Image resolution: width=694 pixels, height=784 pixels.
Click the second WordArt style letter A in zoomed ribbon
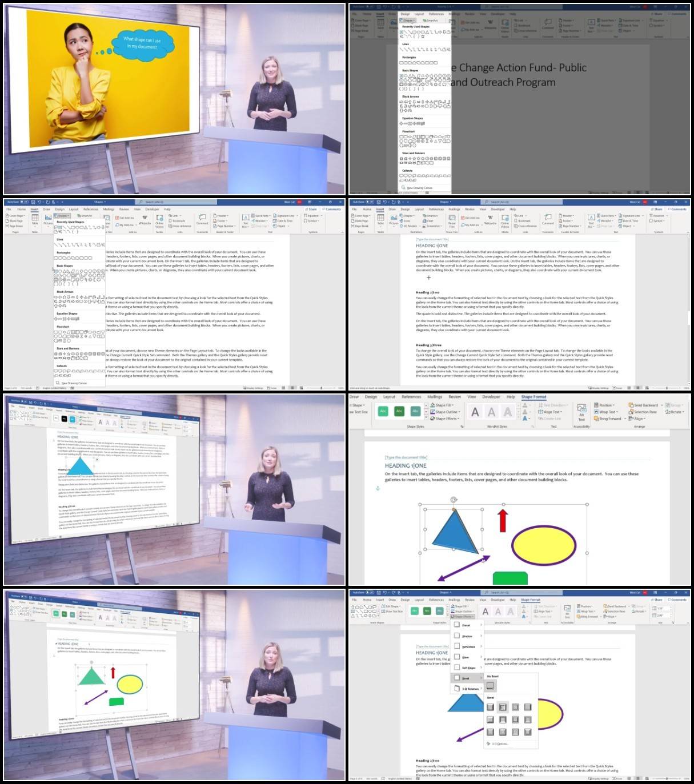[492, 412]
